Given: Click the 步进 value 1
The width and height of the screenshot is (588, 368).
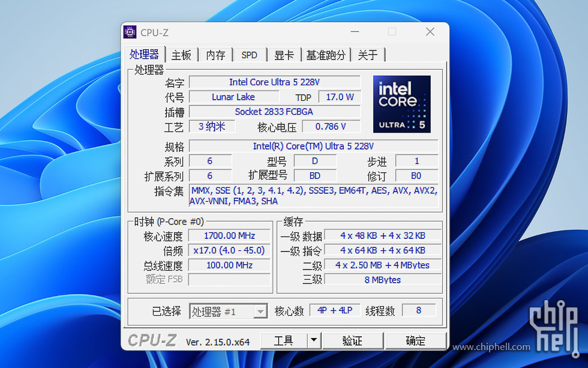Looking at the screenshot, I should pos(416,161).
